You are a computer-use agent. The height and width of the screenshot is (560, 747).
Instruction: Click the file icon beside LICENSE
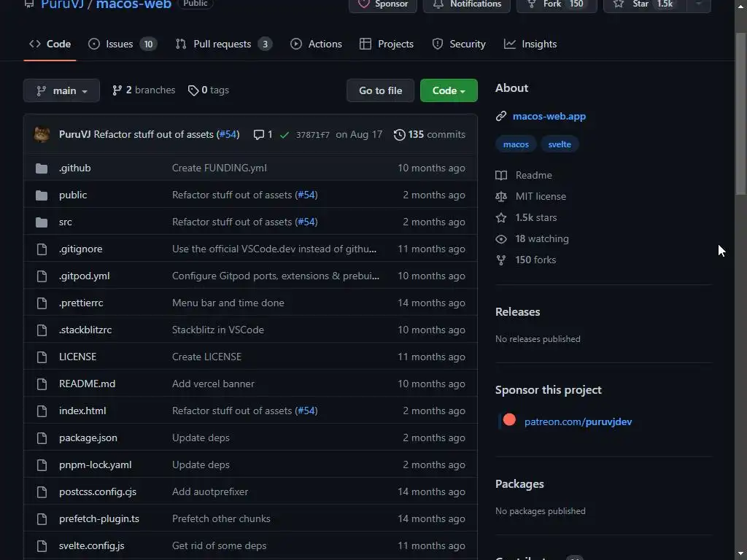coord(42,357)
